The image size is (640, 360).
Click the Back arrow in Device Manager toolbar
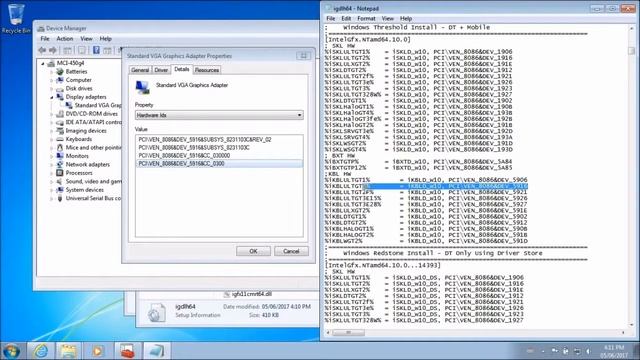click(x=42, y=50)
